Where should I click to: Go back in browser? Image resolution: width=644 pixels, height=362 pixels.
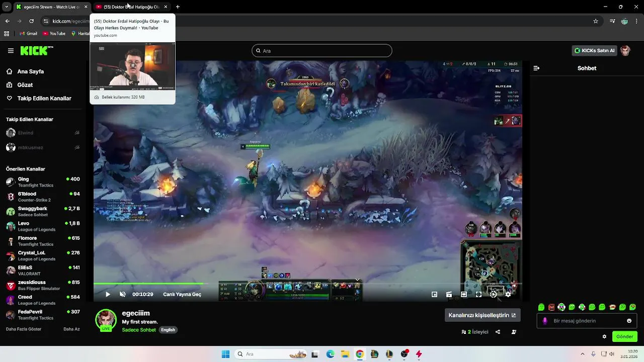pyautogui.click(x=7, y=21)
